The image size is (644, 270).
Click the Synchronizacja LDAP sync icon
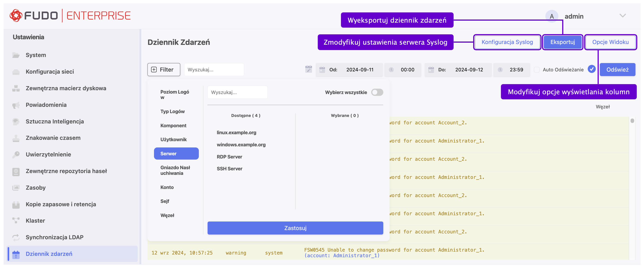tap(16, 237)
